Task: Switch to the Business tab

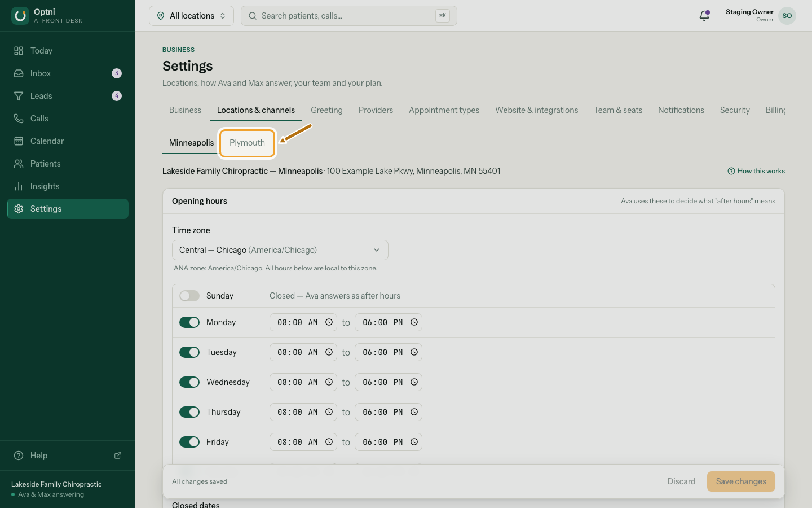Action: 185,110
